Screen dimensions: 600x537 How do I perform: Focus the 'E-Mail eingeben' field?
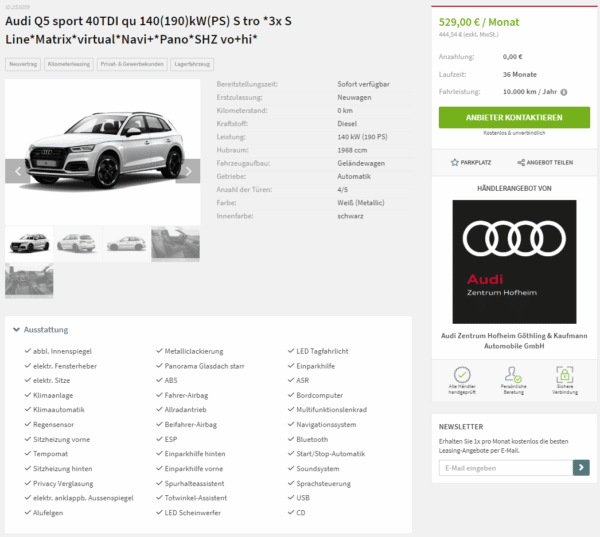[x=505, y=467]
